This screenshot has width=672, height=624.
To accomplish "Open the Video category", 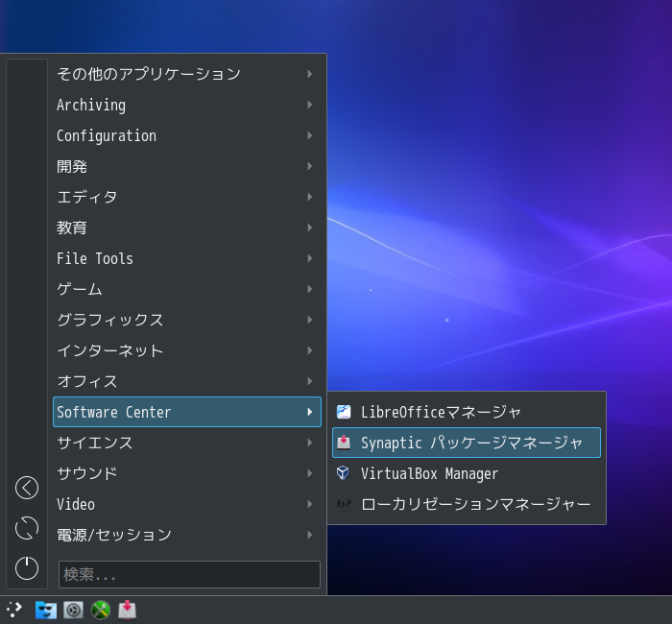I will pos(187,504).
